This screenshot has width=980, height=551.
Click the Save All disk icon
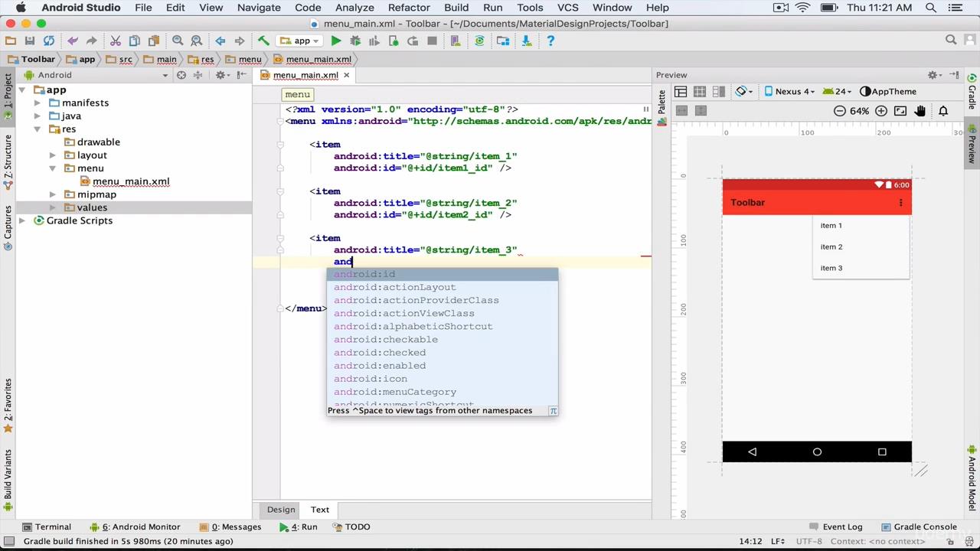(30, 41)
